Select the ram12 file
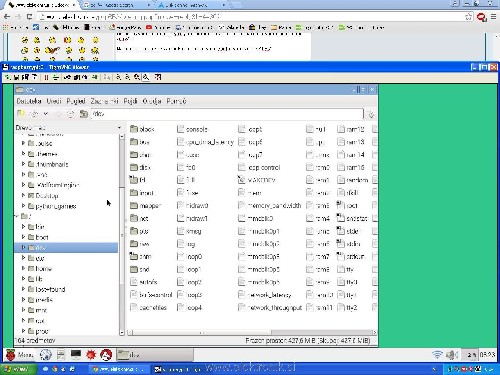Viewport: 500px width, 375px height. tap(351, 129)
